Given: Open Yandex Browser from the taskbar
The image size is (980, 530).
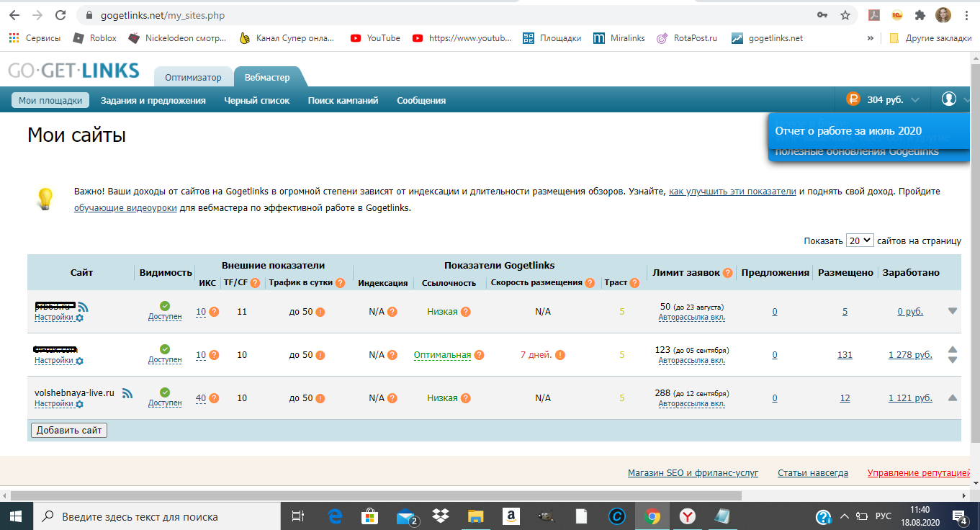Looking at the screenshot, I should (x=688, y=516).
